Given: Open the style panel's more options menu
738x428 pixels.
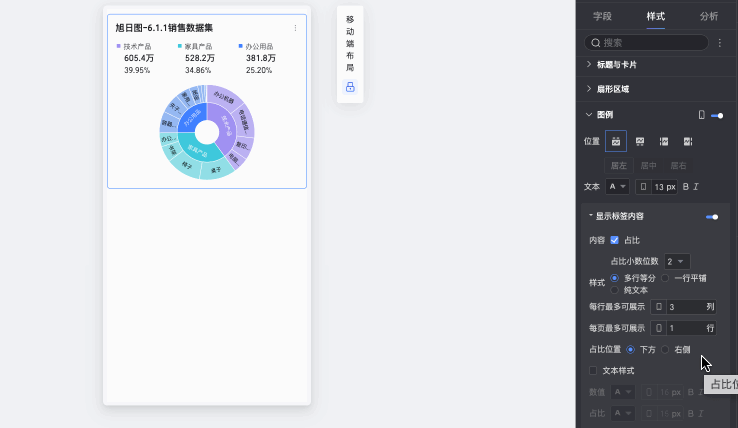Looking at the screenshot, I should tap(720, 43).
